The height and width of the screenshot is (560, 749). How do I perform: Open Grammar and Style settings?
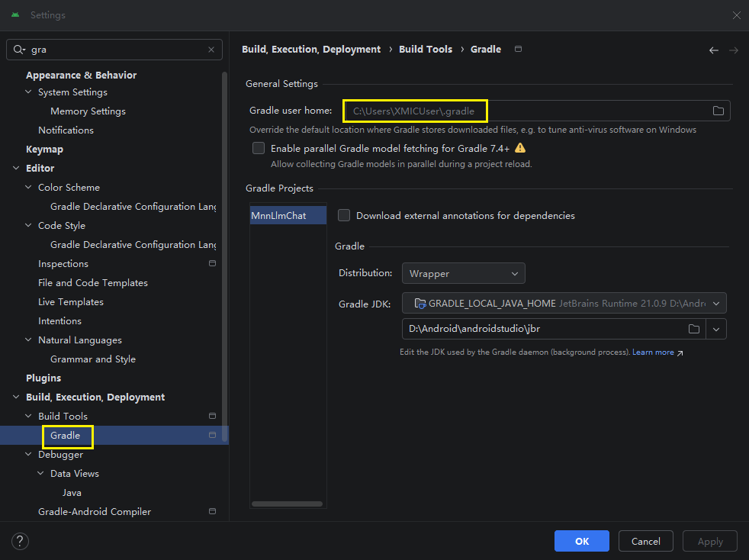(x=93, y=359)
